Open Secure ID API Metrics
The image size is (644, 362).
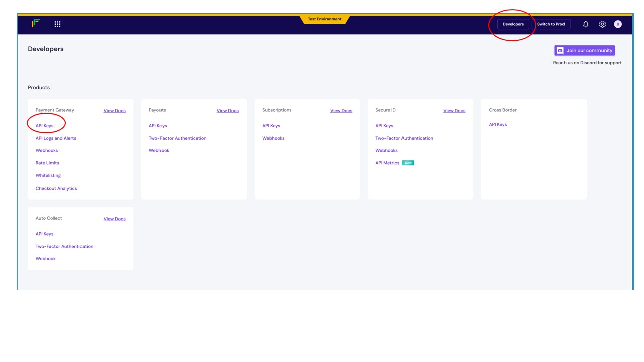tap(387, 163)
